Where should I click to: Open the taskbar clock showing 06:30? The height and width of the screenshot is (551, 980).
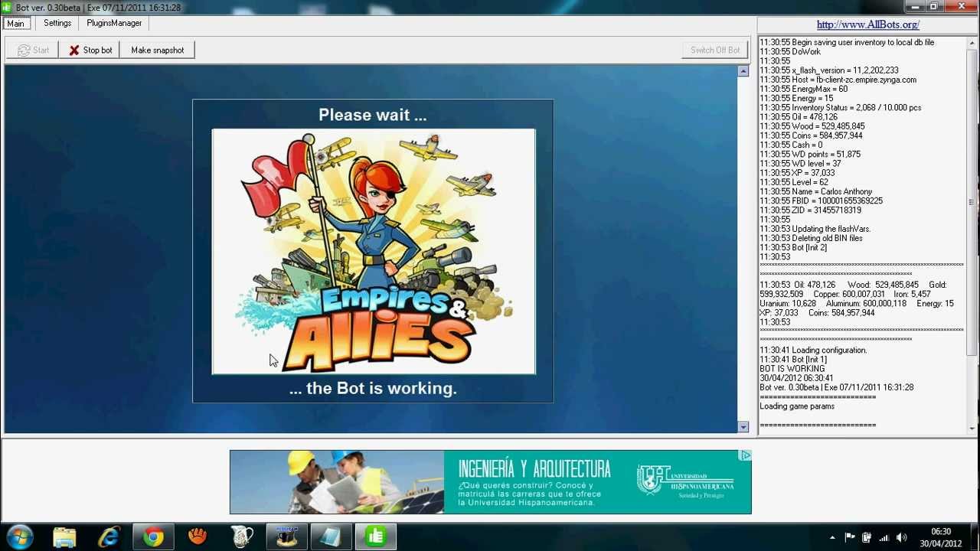pyautogui.click(x=941, y=537)
